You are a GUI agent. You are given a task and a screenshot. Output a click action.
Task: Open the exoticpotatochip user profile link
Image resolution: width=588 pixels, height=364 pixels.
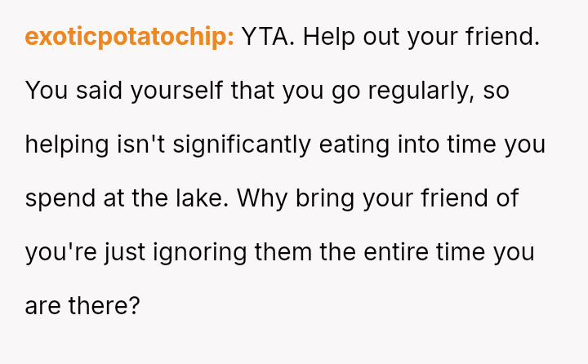(130, 37)
